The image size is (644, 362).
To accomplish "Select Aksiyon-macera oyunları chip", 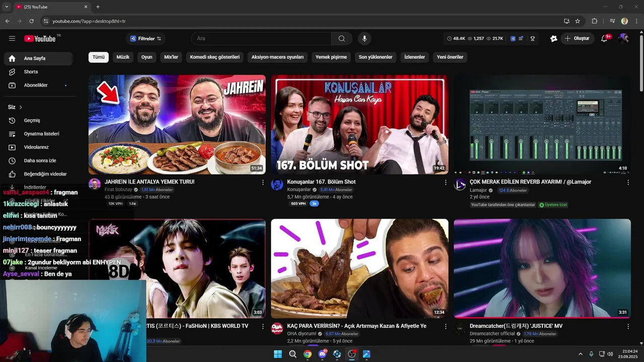I will [278, 57].
